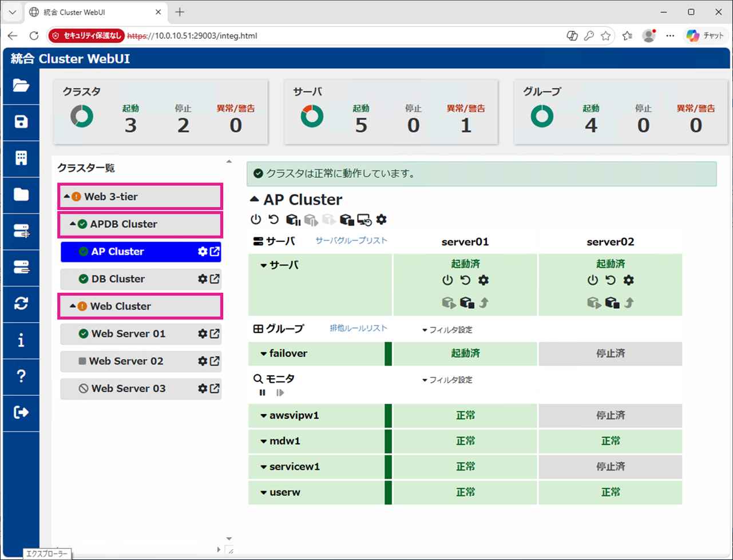The width and height of the screenshot is (733, 560).
Task: Click the floppy disk save sidebar icon
Action: click(21, 122)
